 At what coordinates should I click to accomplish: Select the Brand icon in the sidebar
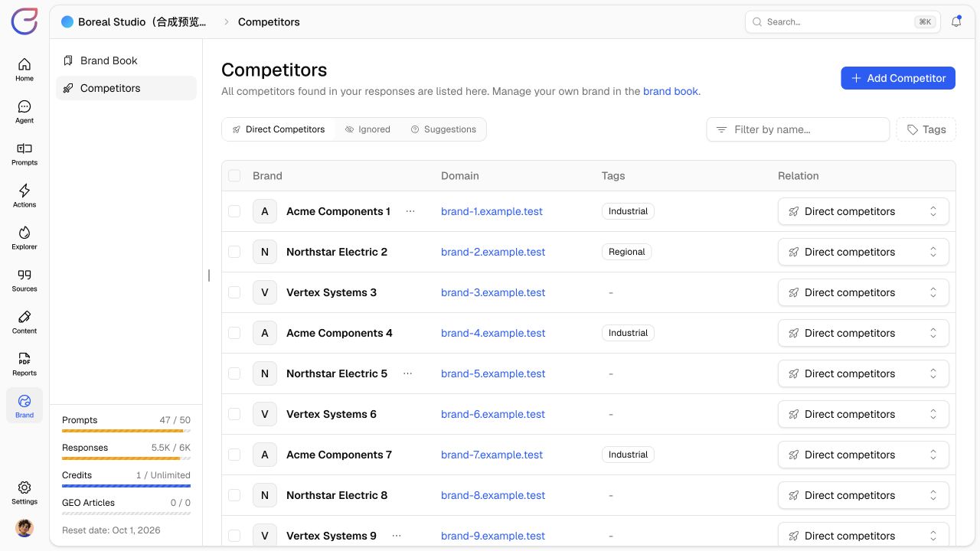24,406
